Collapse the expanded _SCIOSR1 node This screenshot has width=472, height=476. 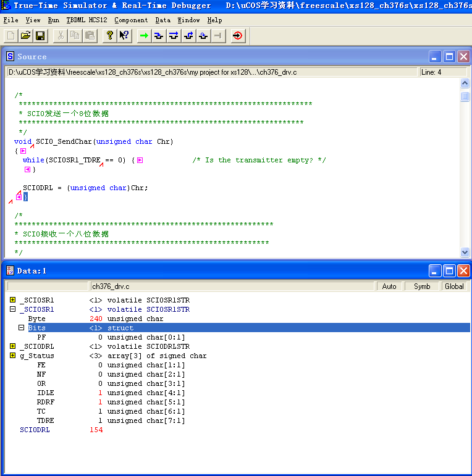(x=13, y=309)
